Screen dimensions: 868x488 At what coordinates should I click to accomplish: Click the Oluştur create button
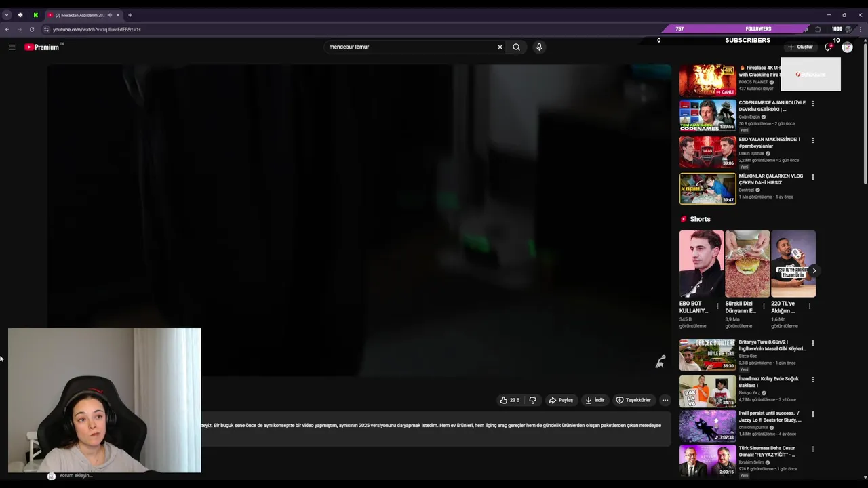(800, 47)
